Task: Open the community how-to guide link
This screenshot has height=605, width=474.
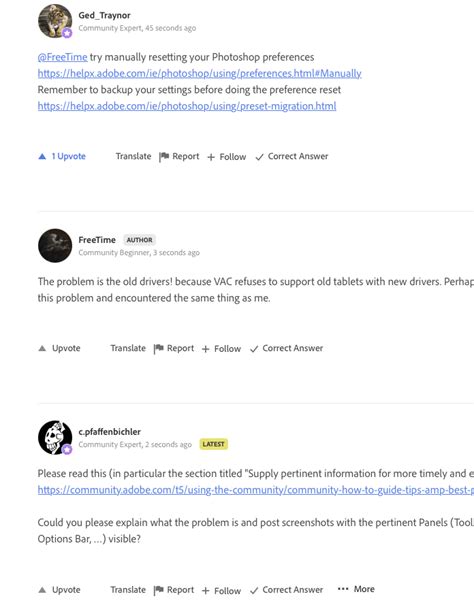Action: tap(256, 490)
